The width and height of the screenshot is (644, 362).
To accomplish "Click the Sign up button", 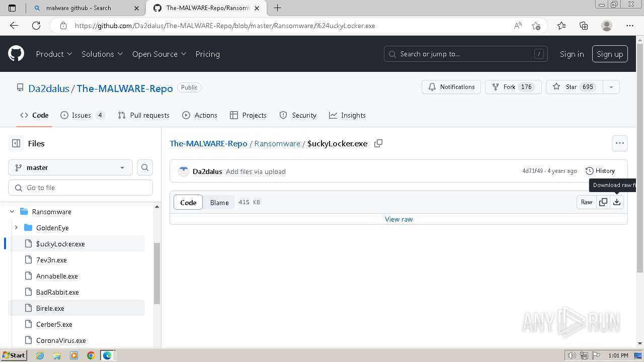I will pos(610,54).
